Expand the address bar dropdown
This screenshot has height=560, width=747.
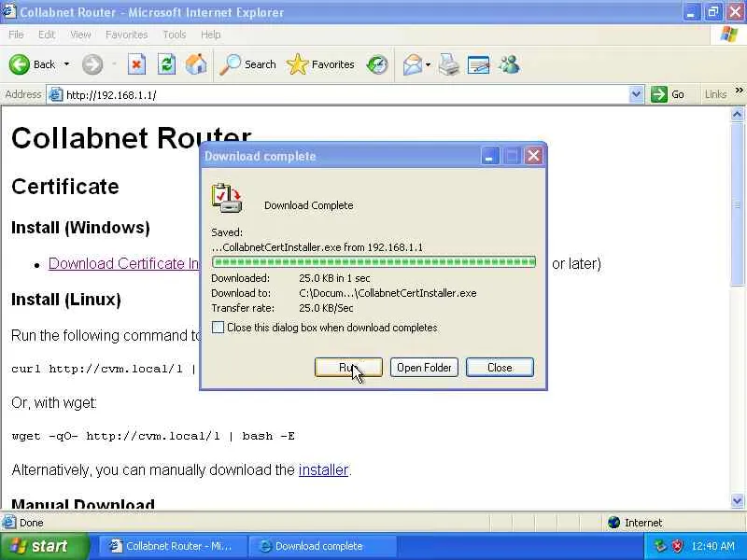coord(636,95)
